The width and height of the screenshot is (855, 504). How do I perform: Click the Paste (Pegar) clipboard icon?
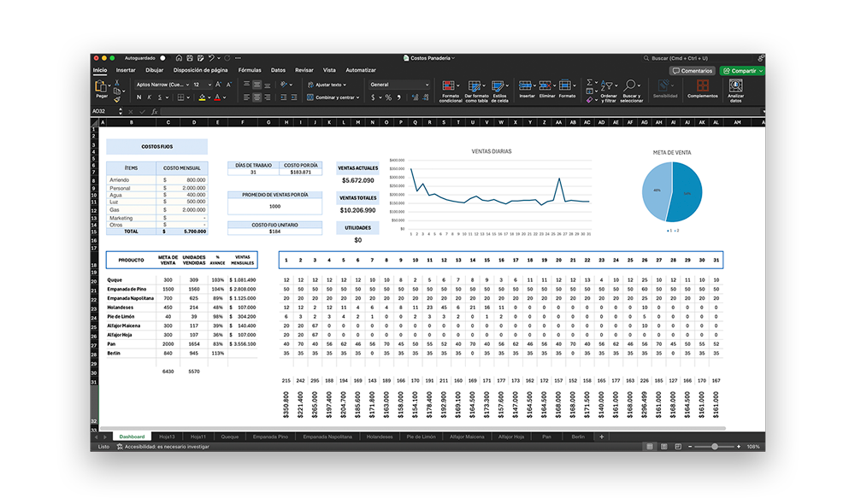100,86
